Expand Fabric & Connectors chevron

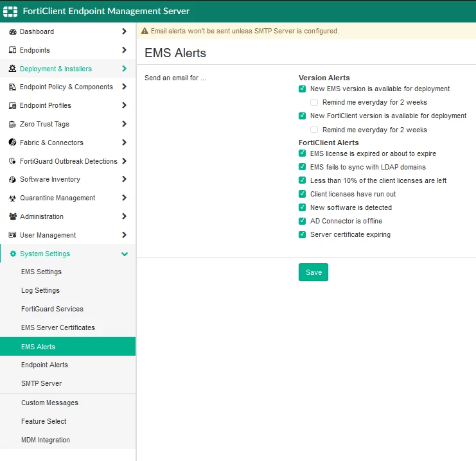(x=124, y=143)
